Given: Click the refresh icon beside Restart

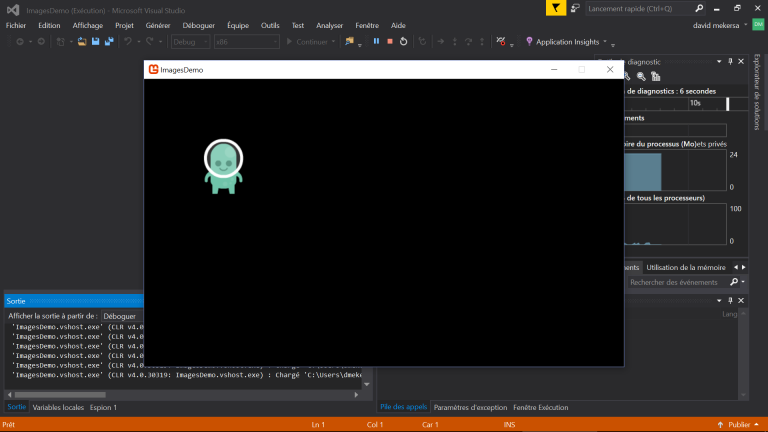Looking at the screenshot, I should (x=422, y=42).
